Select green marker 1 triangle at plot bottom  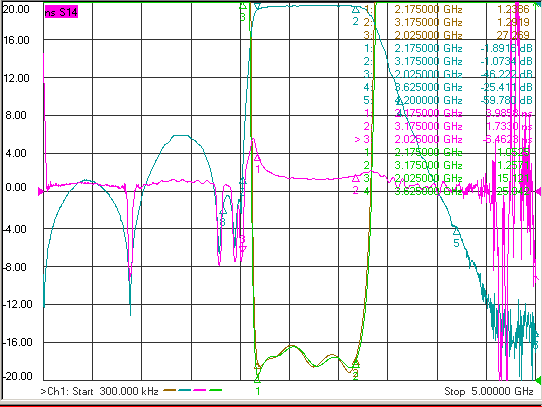[257, 379]
